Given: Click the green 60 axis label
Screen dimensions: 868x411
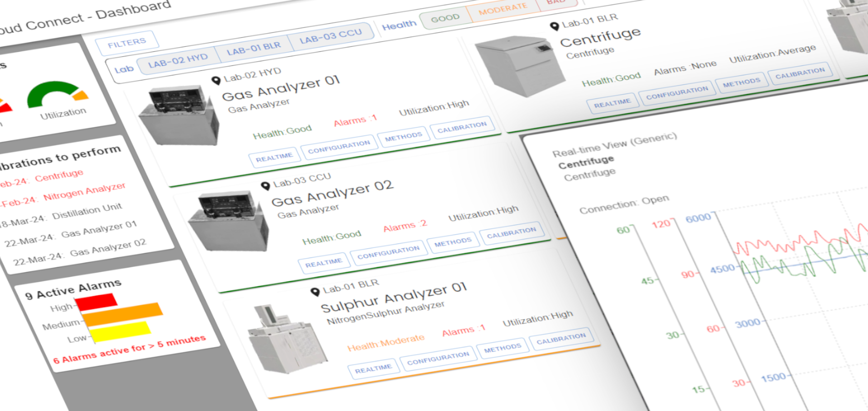Looking at the screenshot, I should click(623, 230).
